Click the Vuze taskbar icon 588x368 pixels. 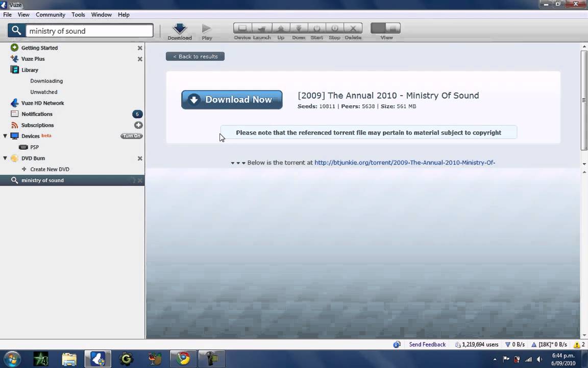pos(98,359)
